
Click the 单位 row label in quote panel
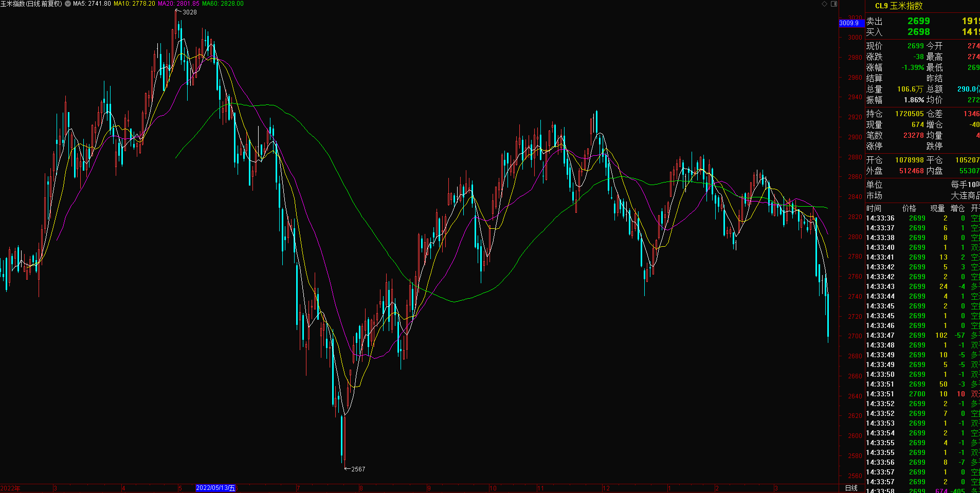click(x=874, y=185)
